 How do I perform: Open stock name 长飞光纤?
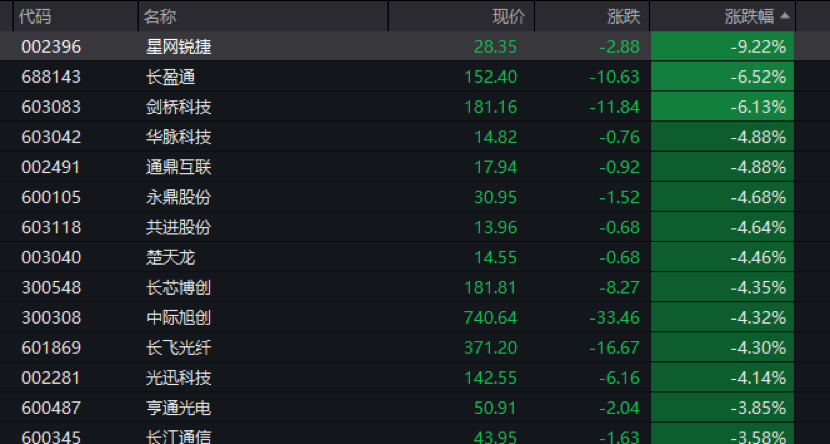[x=178, y=348]
